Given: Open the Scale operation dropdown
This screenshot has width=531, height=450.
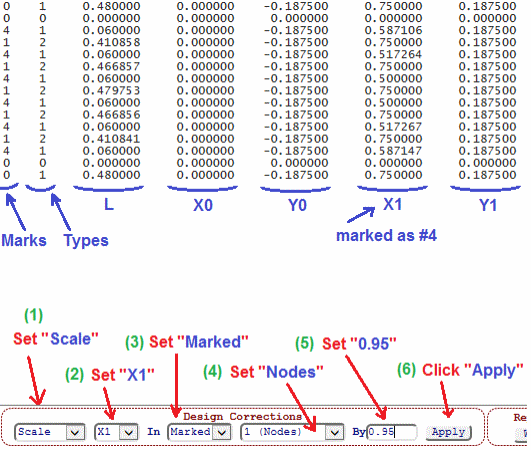Looking at the screenshot, I should 50,432.
